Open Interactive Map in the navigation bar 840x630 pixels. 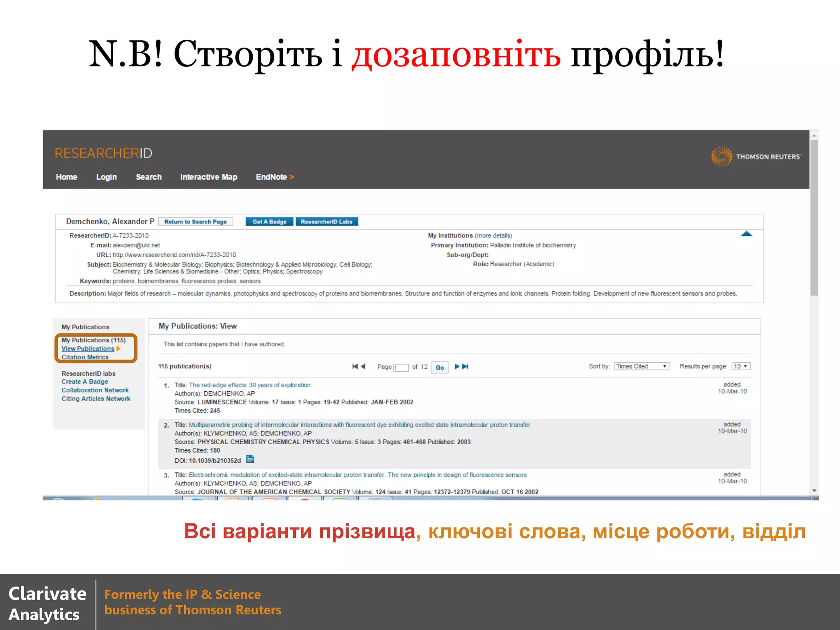209,177
